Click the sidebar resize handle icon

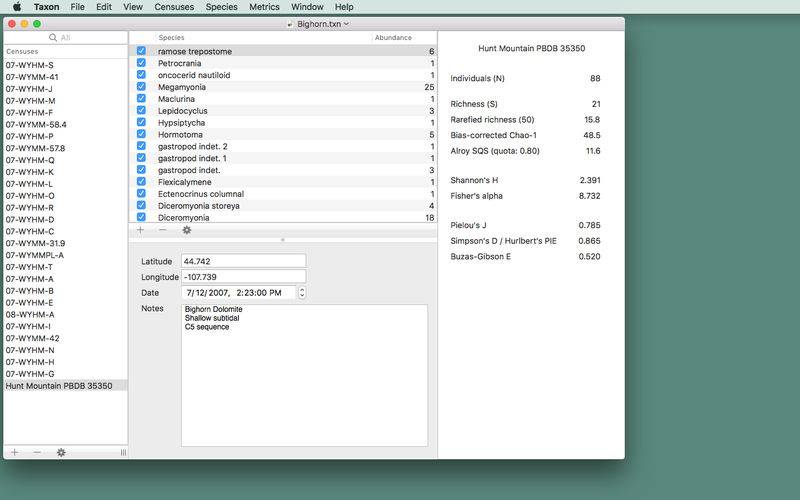click(123, 453)
